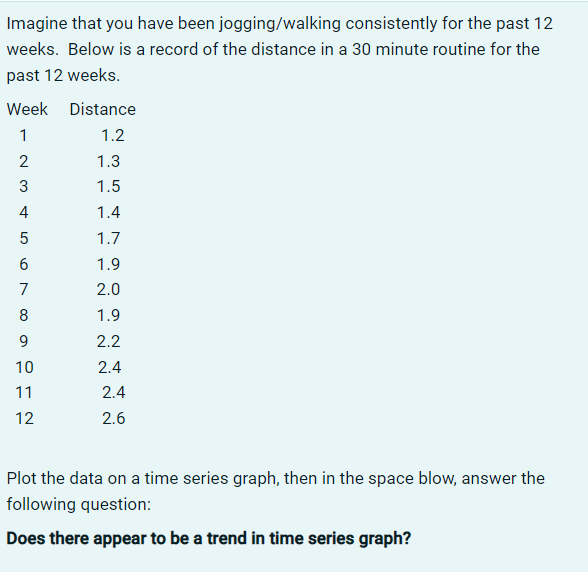The height and width of the screenshot is (572, 588).
Task: Select the distance value 1.5
Action: (x=108, y=186)
